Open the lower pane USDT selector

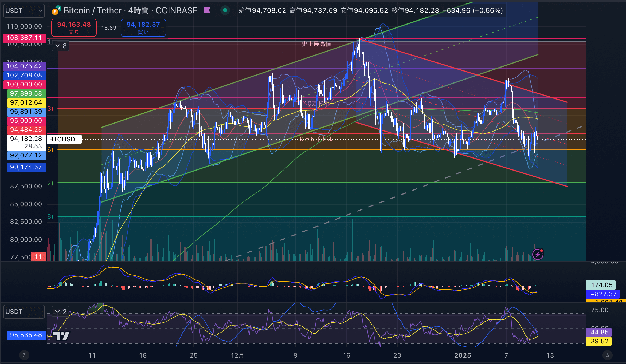tap(24, 312)
